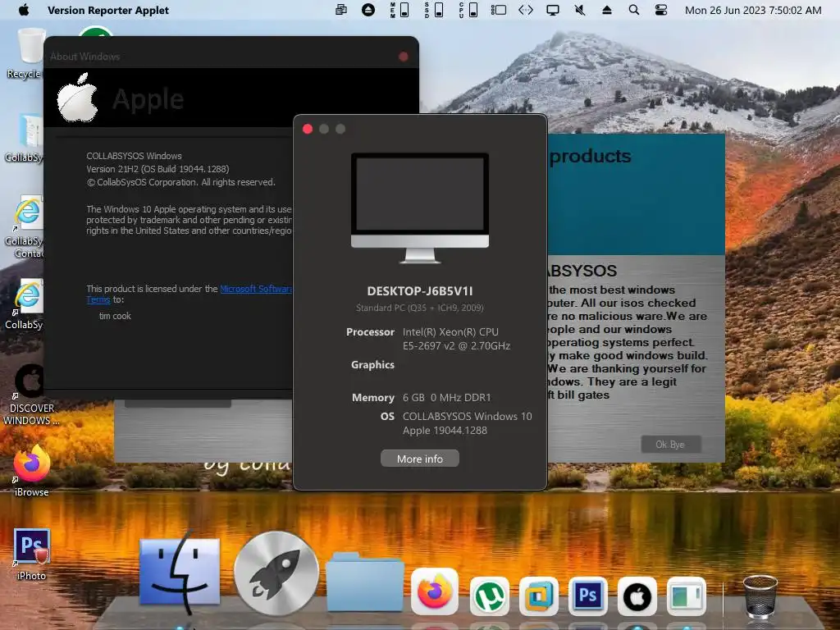Click the Memory value 6 GB 0 MHz DDR1
This screenshot has height=630, width=840.
tap(446, 398)
